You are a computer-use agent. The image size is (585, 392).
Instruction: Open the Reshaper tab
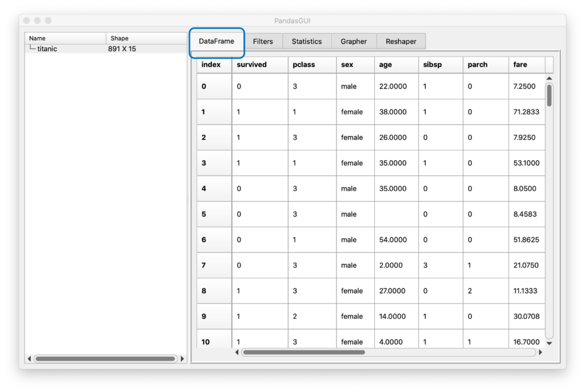click(x=401, y=41)
